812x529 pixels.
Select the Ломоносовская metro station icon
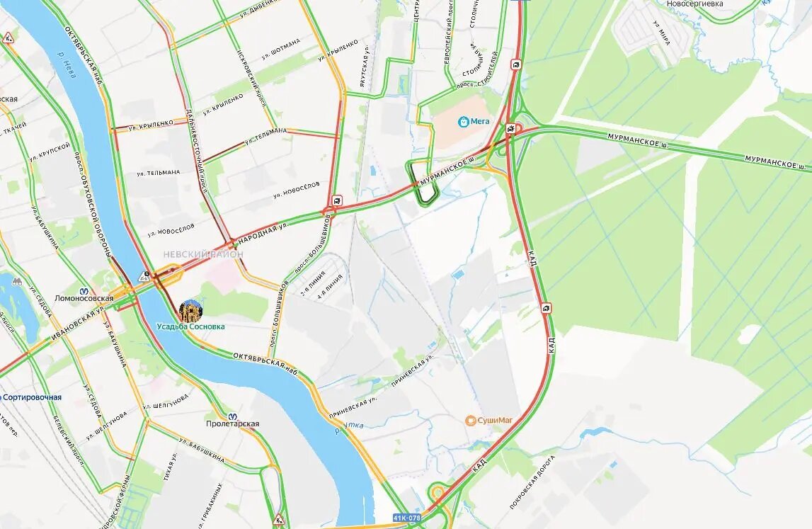(84, 290)
